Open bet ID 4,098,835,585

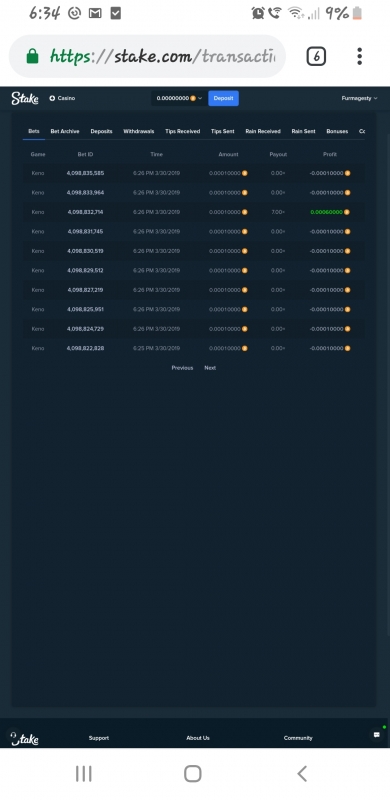[85, 173]
